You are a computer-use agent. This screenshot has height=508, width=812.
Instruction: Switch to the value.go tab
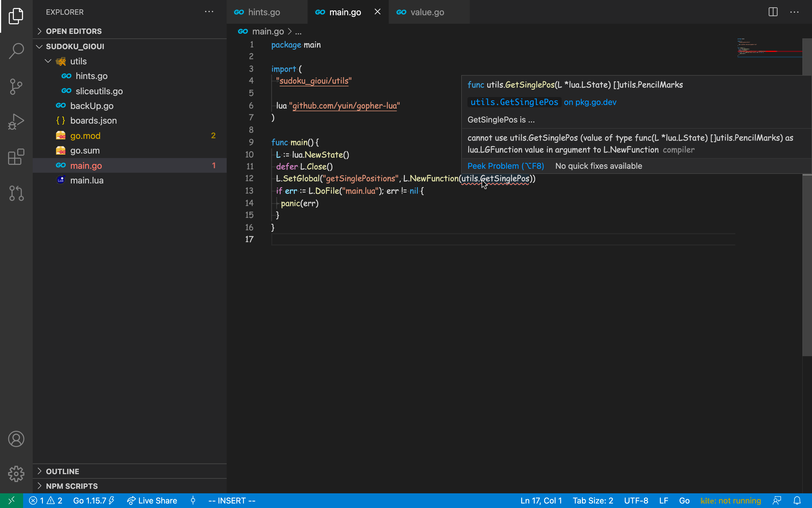(429, 12)
